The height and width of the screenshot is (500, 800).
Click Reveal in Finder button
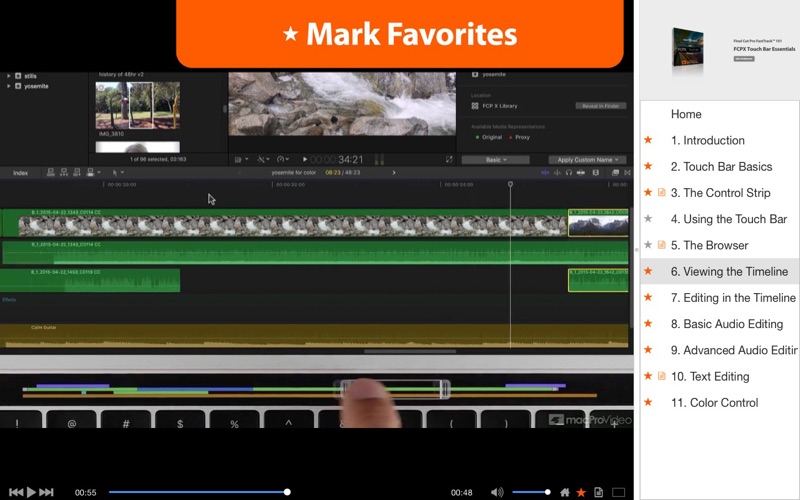point(601,106)
